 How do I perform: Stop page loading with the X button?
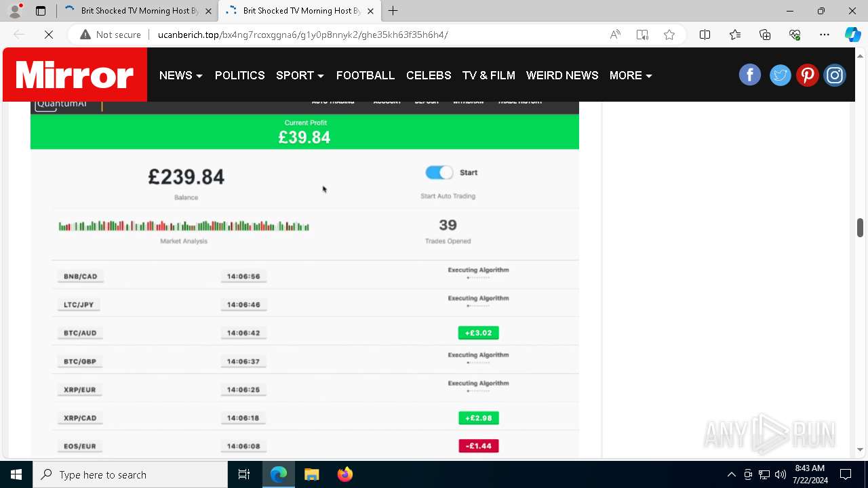[x=49, y=35]
